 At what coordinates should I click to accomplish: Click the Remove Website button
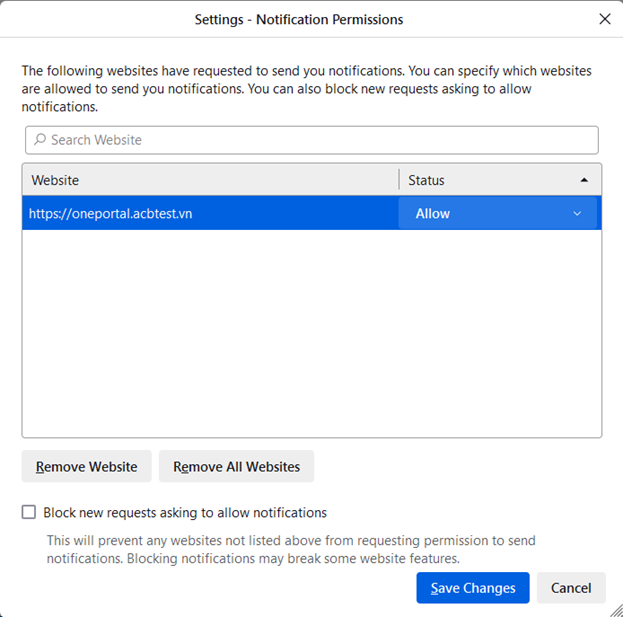(87, 466)
